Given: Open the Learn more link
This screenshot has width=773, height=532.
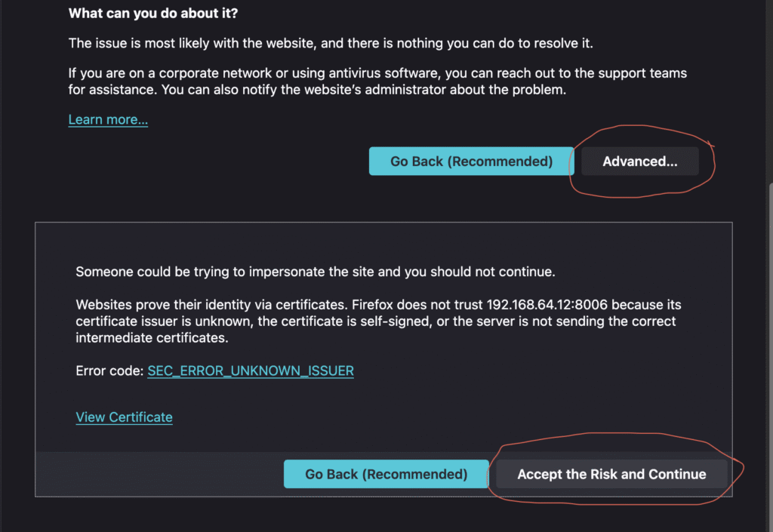Looking at the screenshot, I should point(108,120).
